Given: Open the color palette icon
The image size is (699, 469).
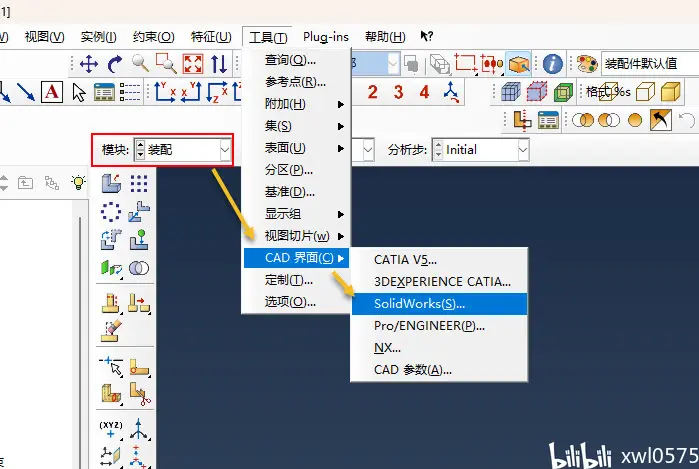Looking at the screenshot, I should pos(587,64).
